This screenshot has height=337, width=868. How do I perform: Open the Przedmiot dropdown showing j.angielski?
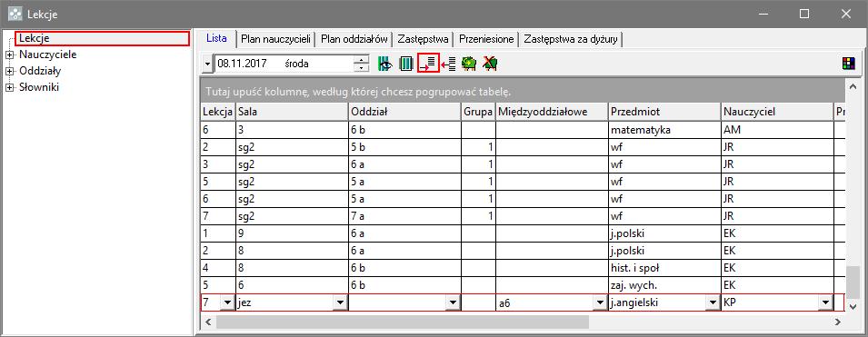(712, 302)
